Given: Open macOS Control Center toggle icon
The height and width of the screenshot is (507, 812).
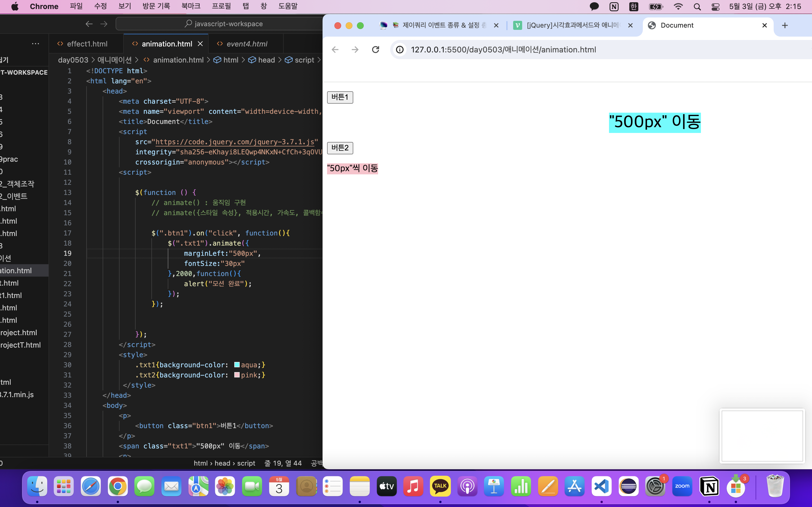Looking at the screenshot, I should [x=715, y=6].
